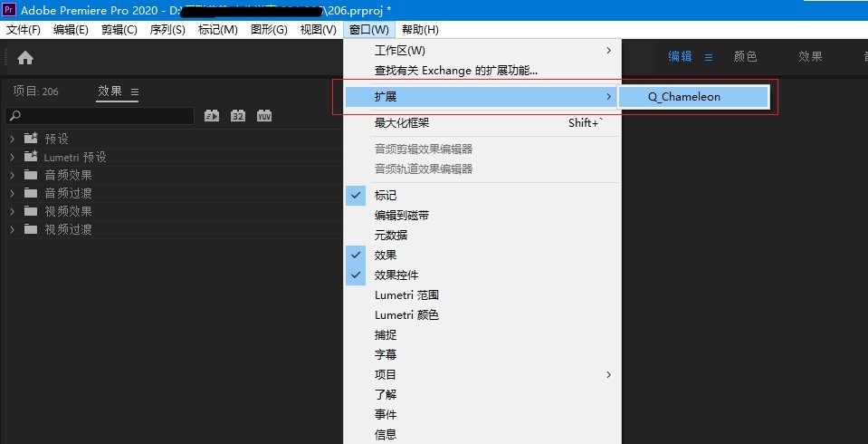Launch the Q_Chameleon extension
The image size is (868, 444).
click(x=693, y=97)
